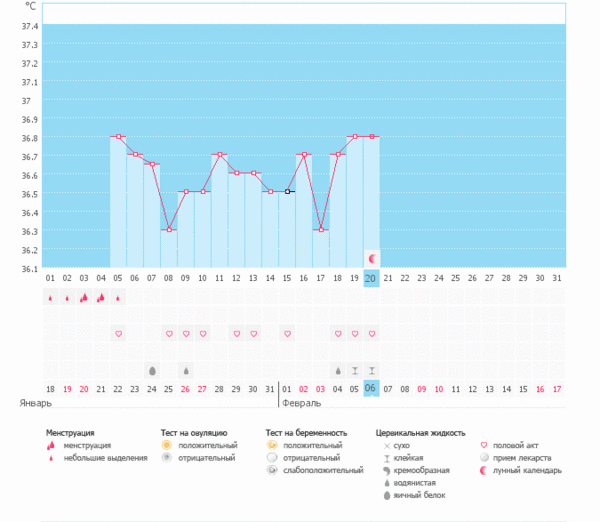Click the menstruation drop icon on cycle day 01
The width and height of the screenshot is (600, 522).
(50, 297)
